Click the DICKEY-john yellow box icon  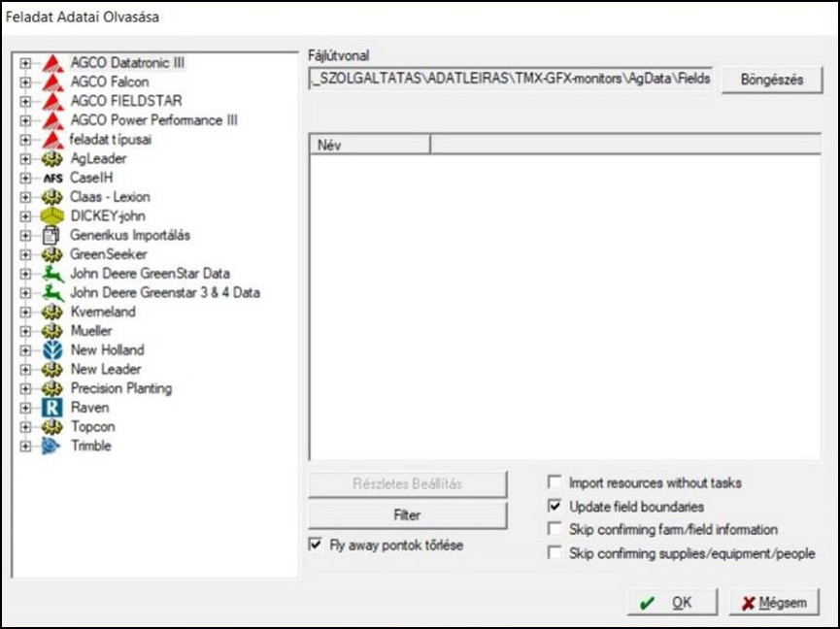pos(52,216)
